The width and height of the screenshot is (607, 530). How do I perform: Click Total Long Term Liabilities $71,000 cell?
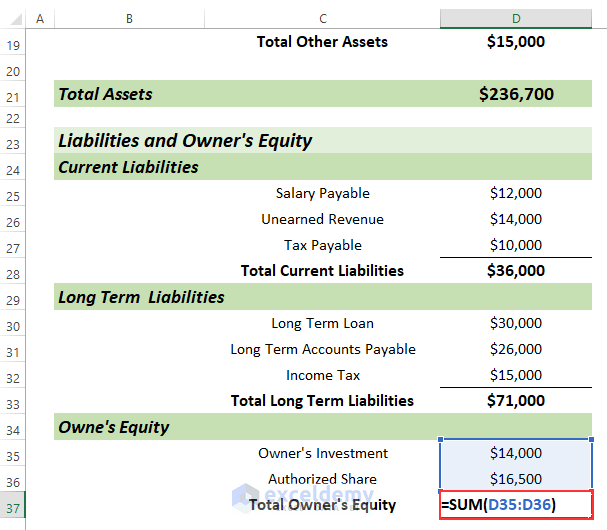[516, 401]
